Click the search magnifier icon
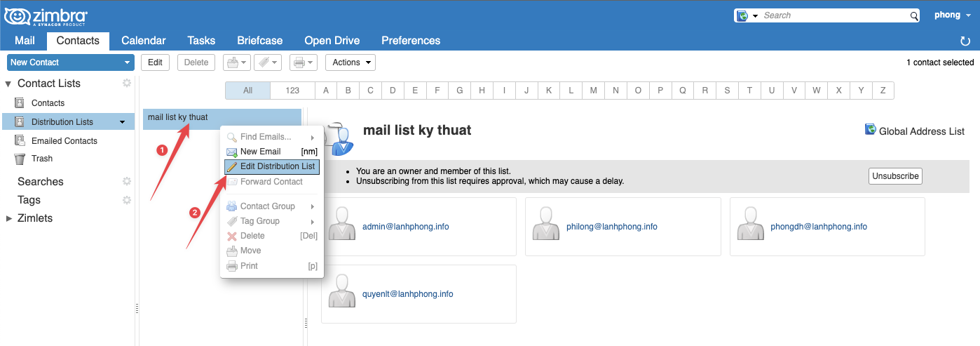 pos(914,15)
